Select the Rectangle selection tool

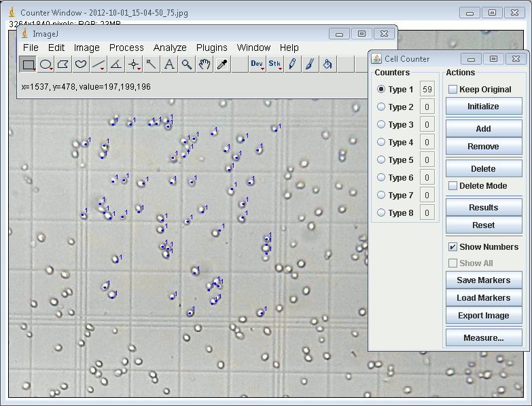(28, 64)
